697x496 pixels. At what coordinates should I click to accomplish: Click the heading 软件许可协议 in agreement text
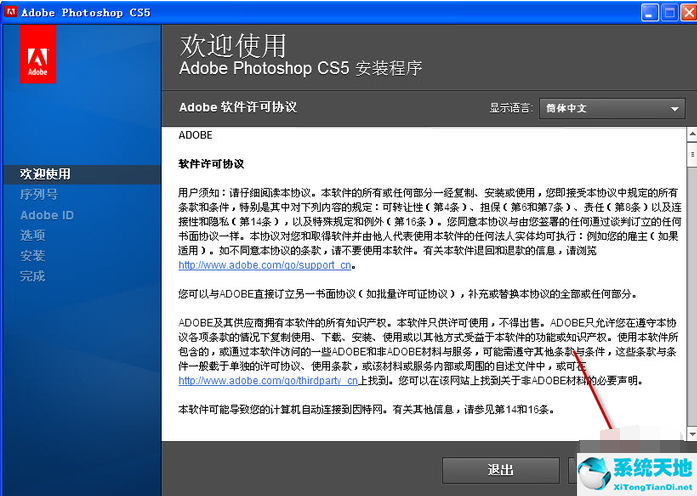(211, 164)
